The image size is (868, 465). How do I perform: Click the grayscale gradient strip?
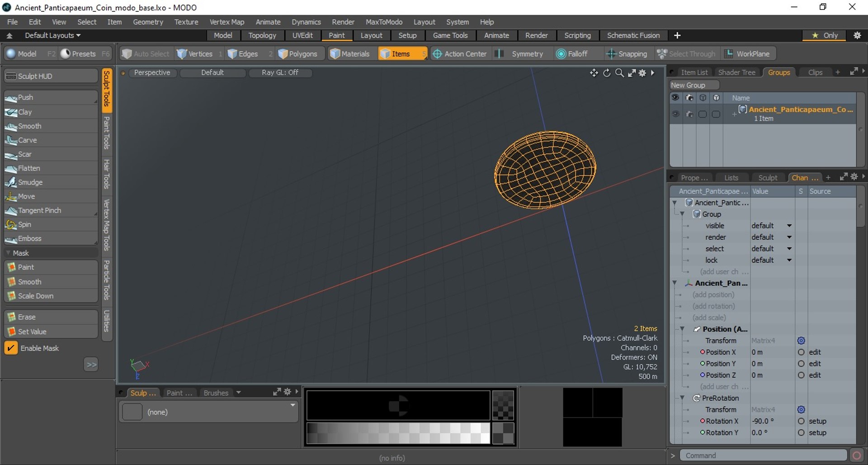tap(398, 433)
